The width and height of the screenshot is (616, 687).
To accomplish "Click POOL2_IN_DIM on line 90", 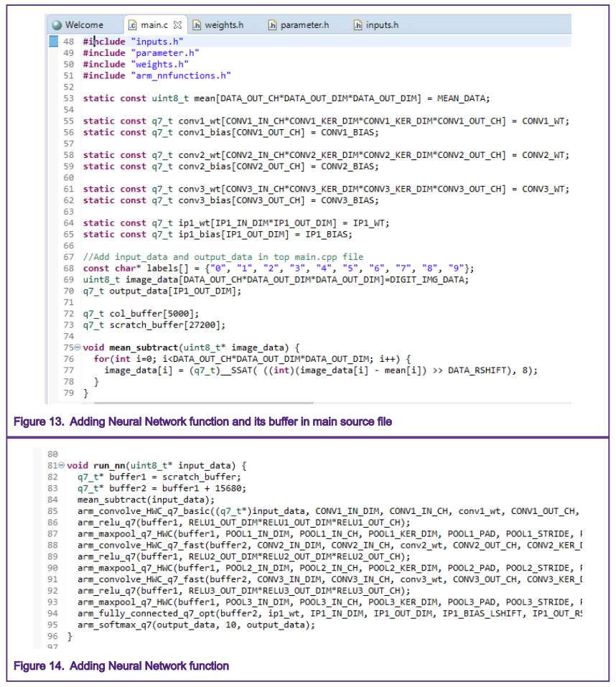I will point(257,568).
